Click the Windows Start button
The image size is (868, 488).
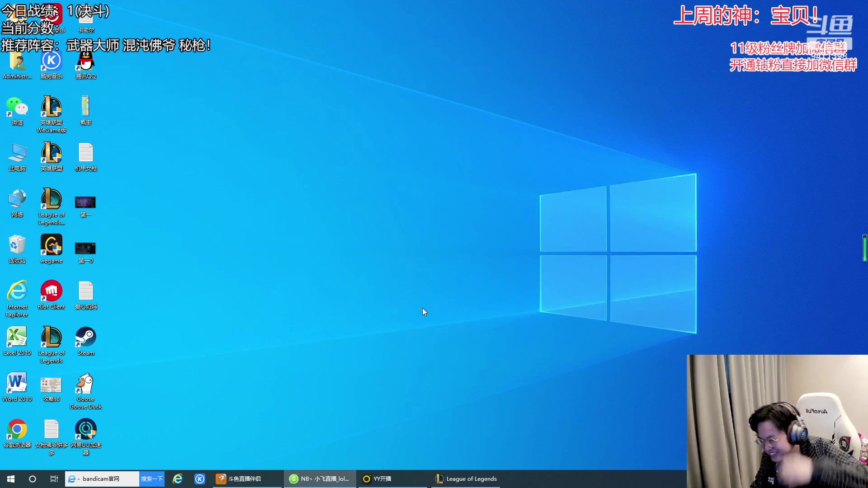(11, 479)
